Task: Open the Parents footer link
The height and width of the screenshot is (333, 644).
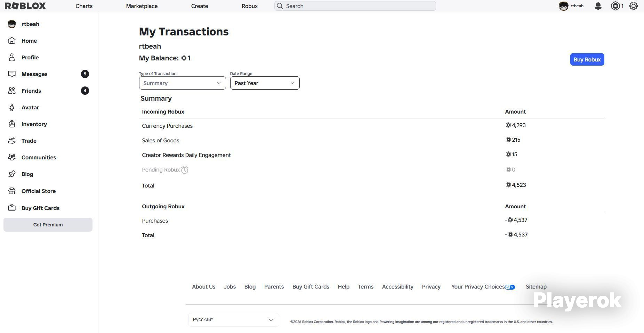Action: point(274,287)
